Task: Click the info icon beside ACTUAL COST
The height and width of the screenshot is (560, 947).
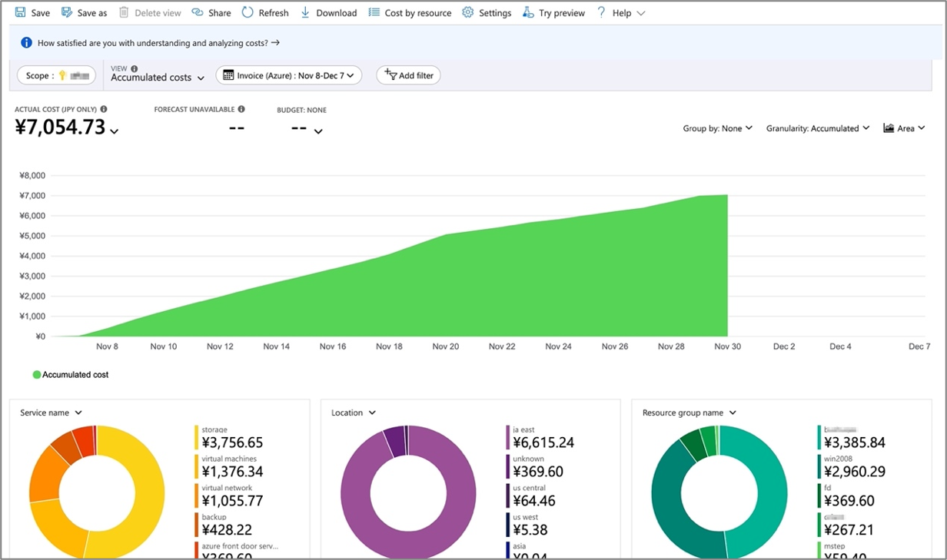Action: tap(104, 109)
